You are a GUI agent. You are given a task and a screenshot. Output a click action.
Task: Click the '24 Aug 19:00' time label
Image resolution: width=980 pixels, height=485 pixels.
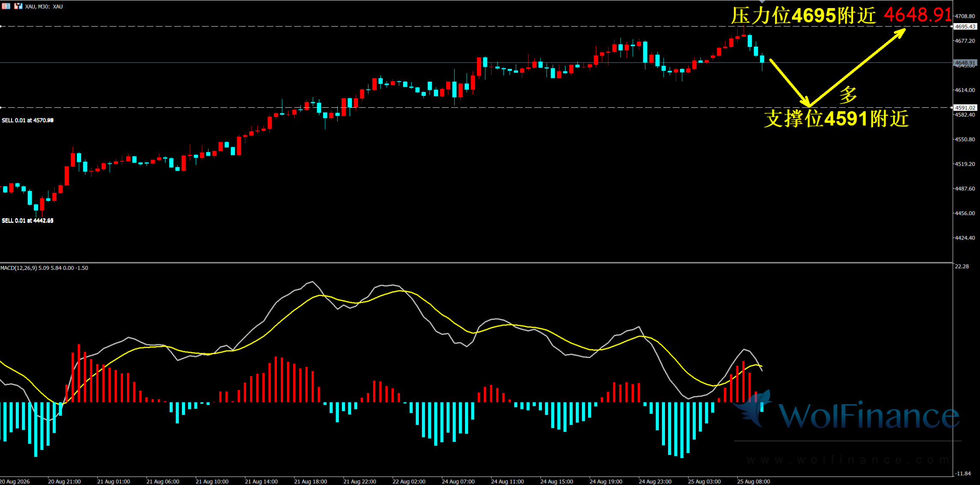pos(606,482)
